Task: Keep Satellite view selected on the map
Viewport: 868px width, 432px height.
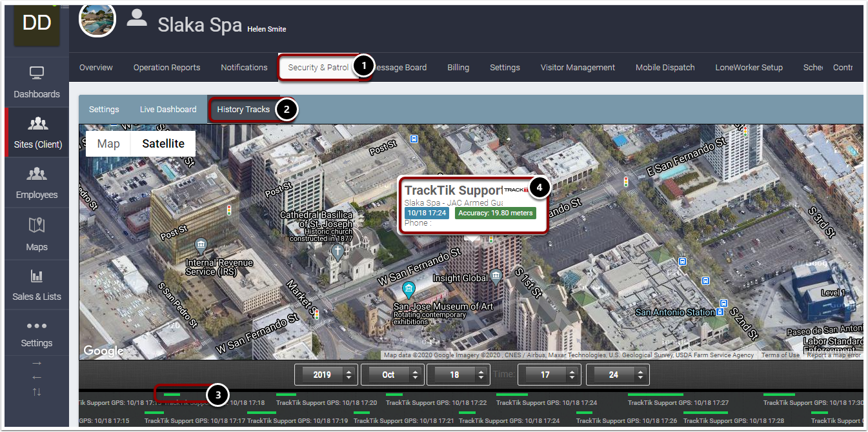Action: tap(163, 143)
